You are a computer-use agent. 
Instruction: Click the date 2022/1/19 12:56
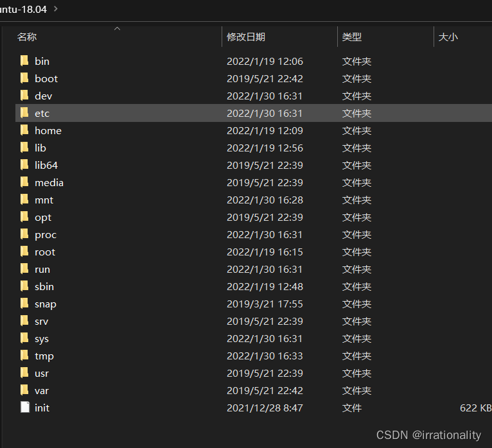pyautogui.click(x=265, y=148)
